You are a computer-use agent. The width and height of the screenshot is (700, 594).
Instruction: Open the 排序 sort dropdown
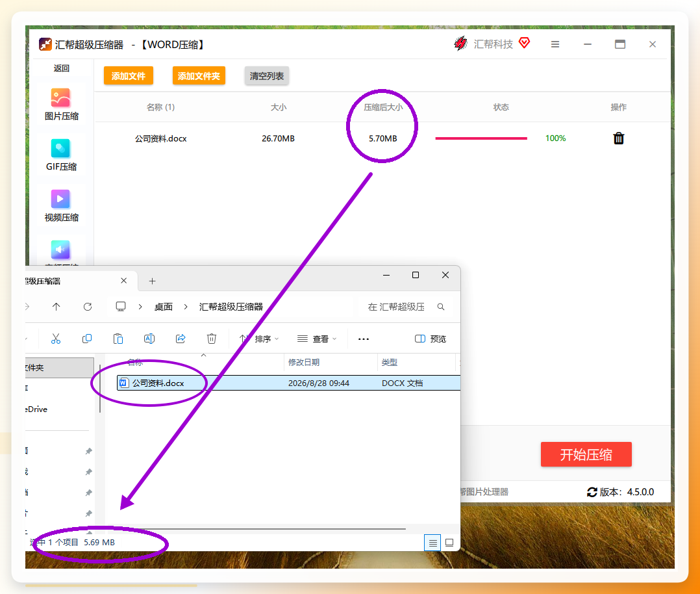tap(259, 339)
